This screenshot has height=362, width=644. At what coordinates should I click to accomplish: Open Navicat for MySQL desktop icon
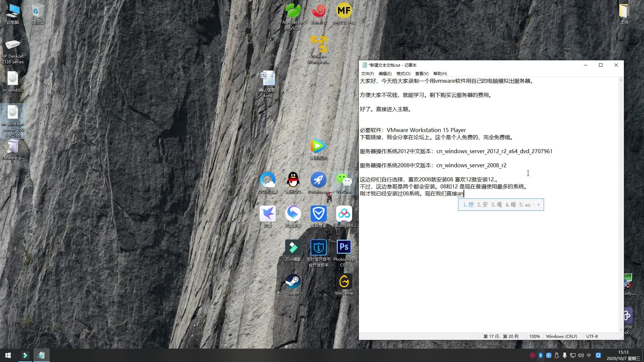pos(293,11)
